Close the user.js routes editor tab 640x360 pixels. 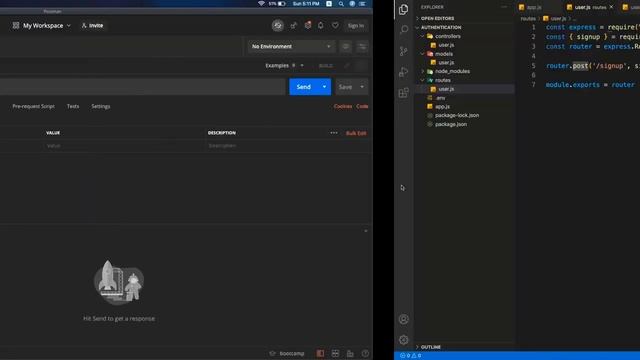[611, 7]
